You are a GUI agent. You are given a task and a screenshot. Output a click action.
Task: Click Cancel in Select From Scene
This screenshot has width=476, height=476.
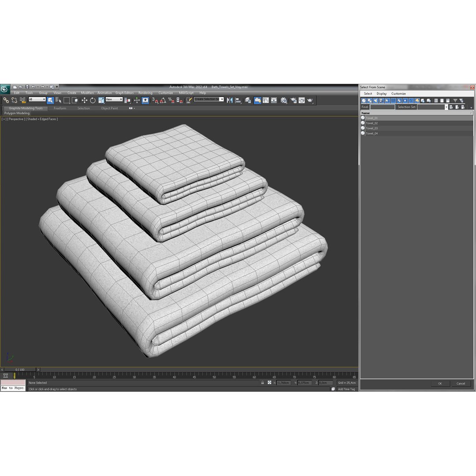[x=461, y=383]
